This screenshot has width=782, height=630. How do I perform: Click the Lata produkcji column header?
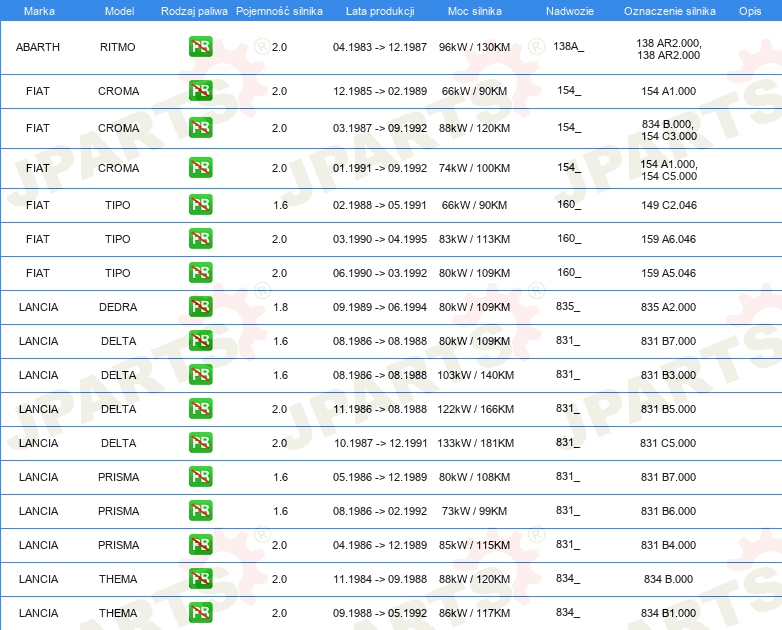pos(380,11)
